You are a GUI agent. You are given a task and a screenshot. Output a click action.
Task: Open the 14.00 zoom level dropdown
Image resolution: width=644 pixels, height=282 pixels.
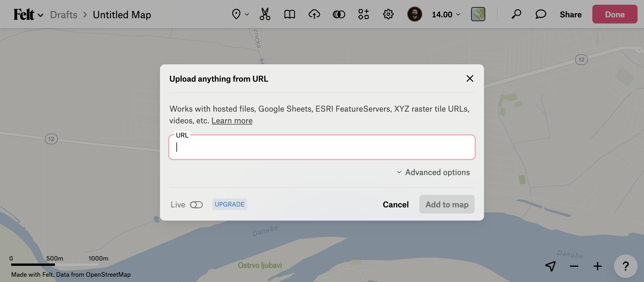446,14
